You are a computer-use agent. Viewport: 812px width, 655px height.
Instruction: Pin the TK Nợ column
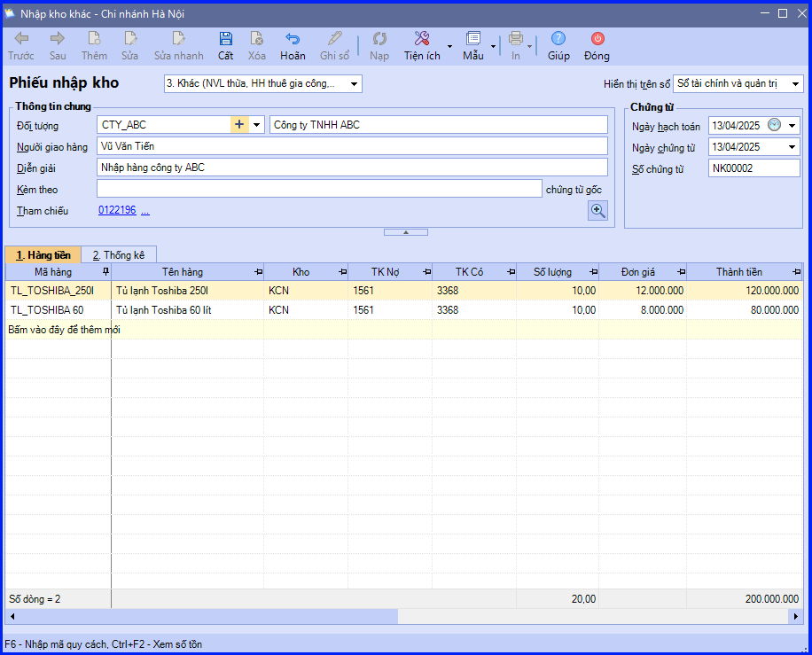[426, 272]
